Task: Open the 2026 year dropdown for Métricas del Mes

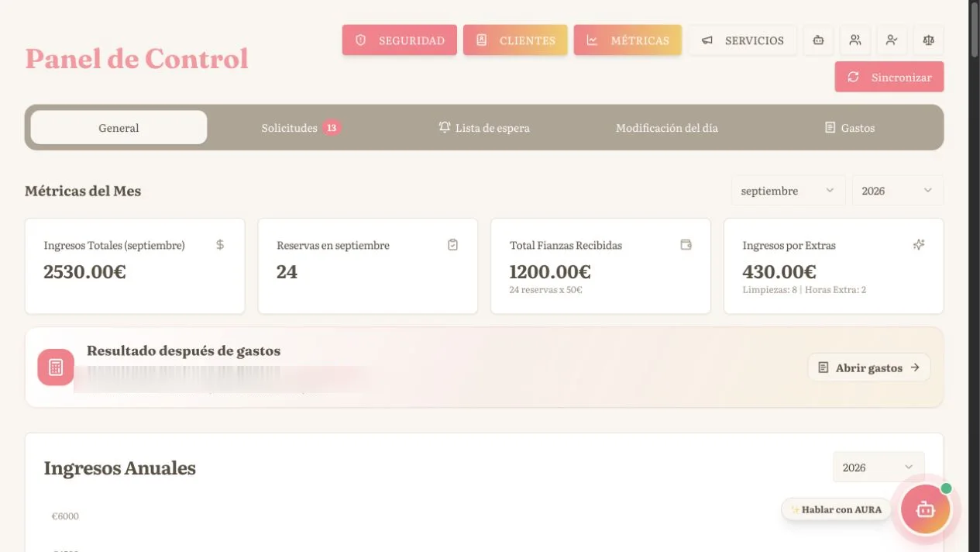Action: point(898,191)
